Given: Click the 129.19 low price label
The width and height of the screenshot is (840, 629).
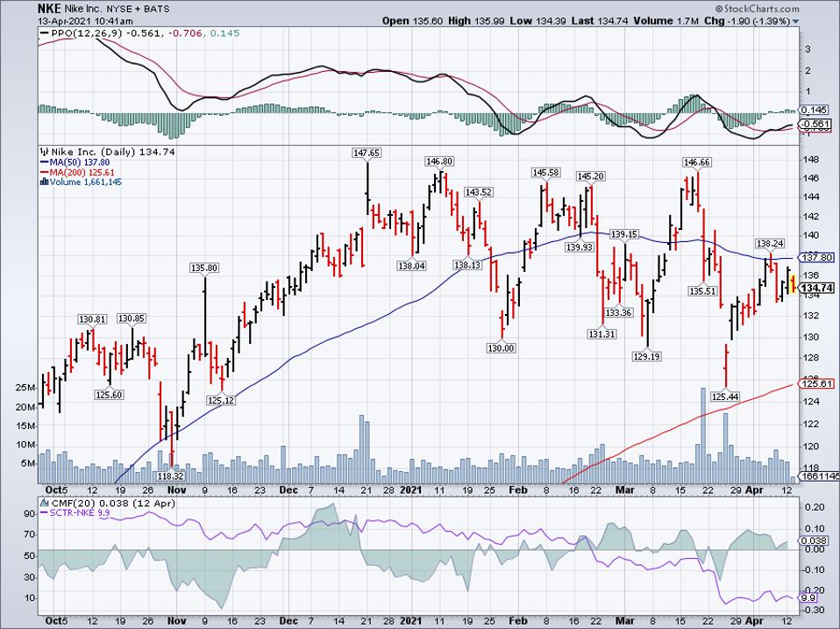Looking at the screenshot, I should (x=646, y=356).
